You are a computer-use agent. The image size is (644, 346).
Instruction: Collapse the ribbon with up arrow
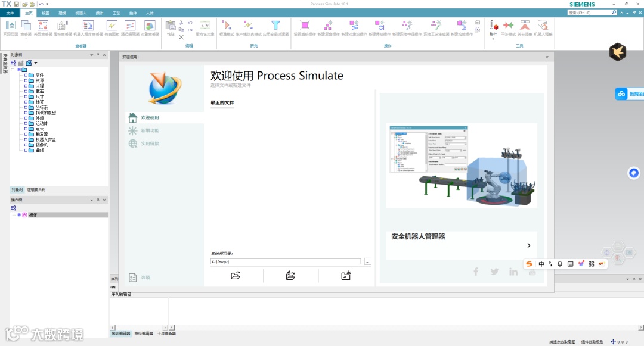(621, 13)
